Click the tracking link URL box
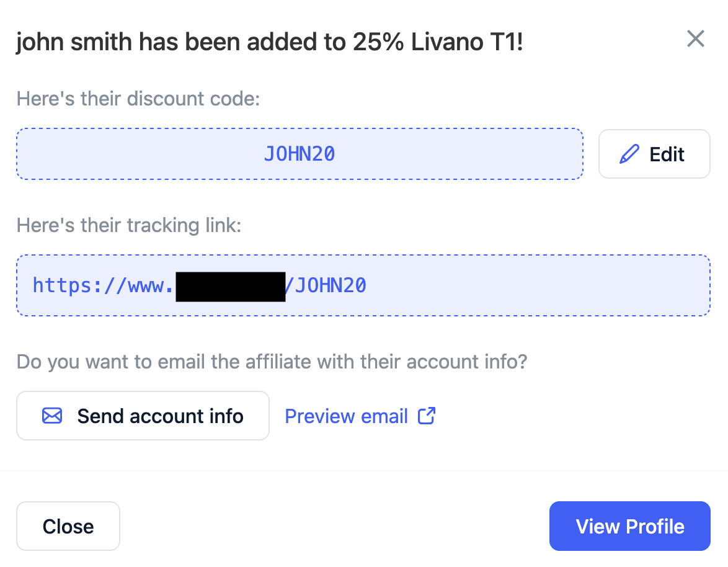This screenshot has height=567, width=728. point(496,285)
